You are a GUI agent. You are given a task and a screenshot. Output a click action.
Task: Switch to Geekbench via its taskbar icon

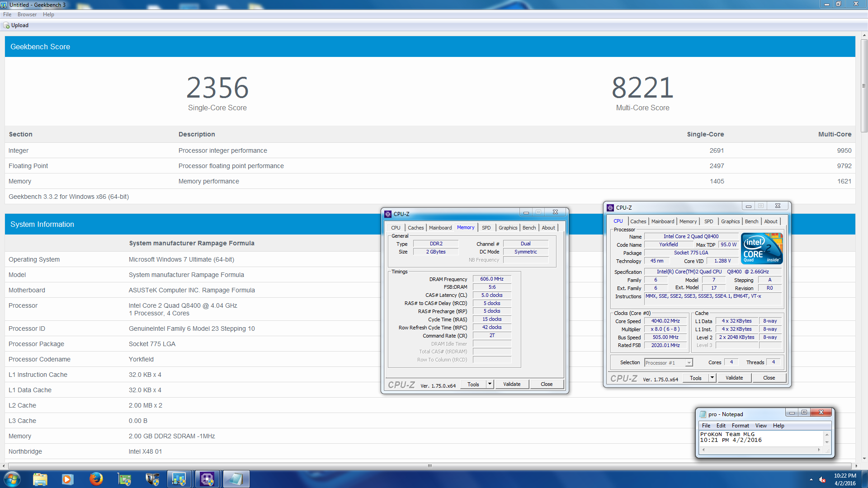click(x=179, y=479)
